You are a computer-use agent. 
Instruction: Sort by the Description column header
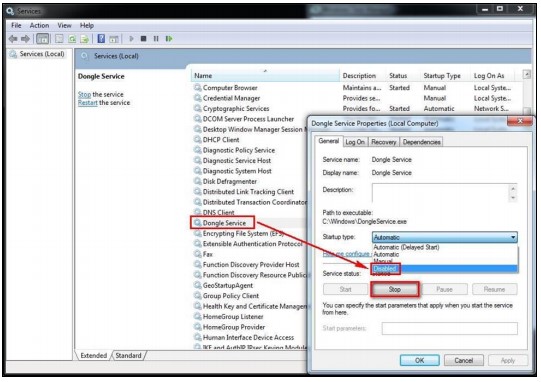359,76
